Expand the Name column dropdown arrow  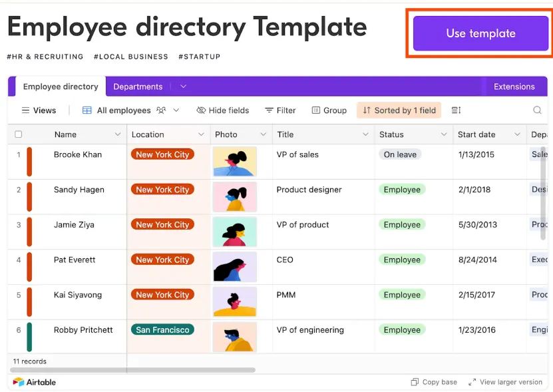(118, 134)
